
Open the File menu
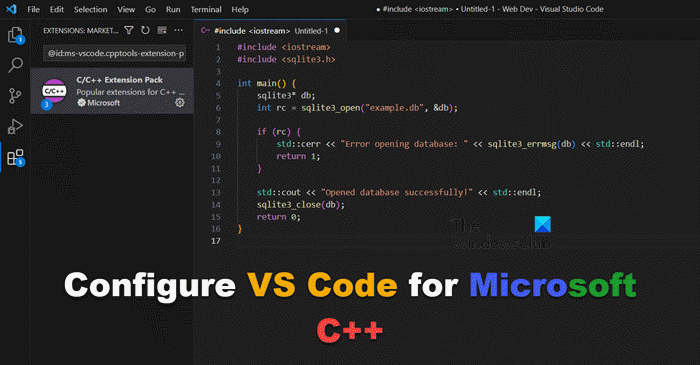point(33,9)
